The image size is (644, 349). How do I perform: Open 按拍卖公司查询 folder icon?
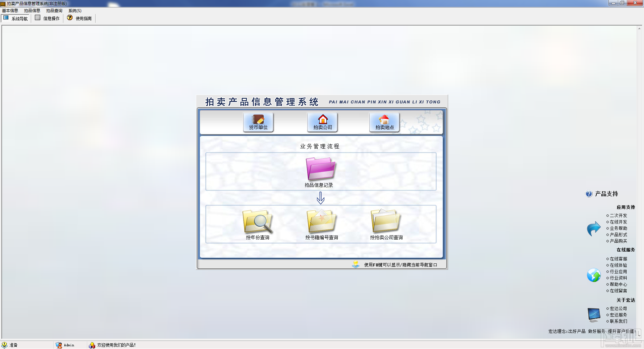point(386,221)
